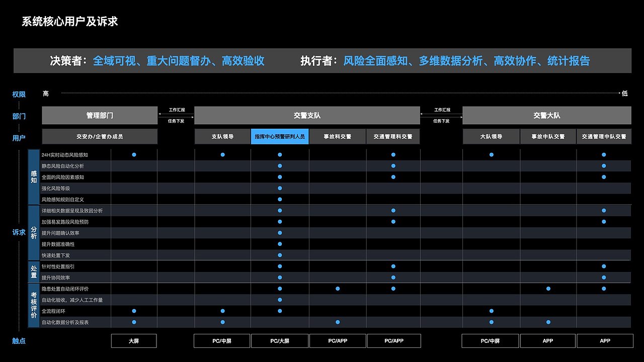Click the PC/APP button under 事故科交警
This screenshot has height=362, width=644.
click(338, 340)
